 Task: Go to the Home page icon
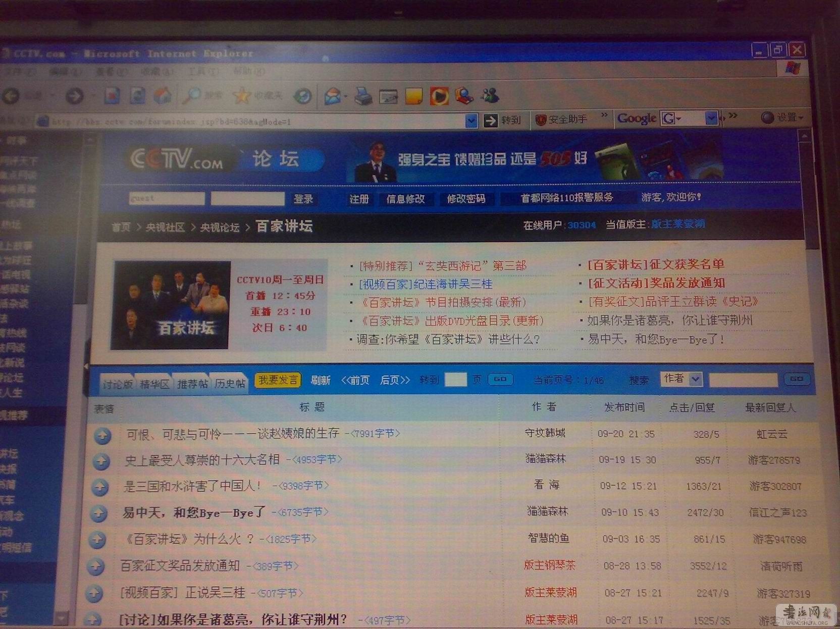[162, 95]
